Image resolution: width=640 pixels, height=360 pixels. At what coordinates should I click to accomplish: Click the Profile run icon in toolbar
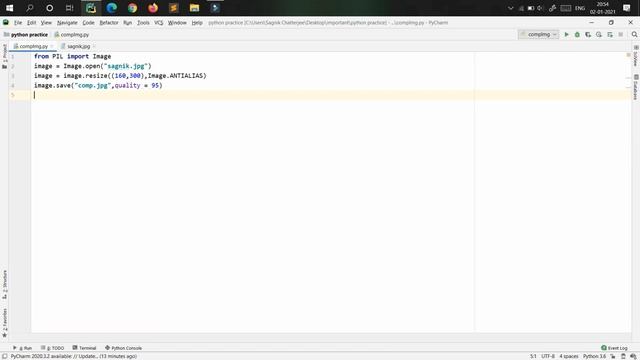click(x=599, y=35)
